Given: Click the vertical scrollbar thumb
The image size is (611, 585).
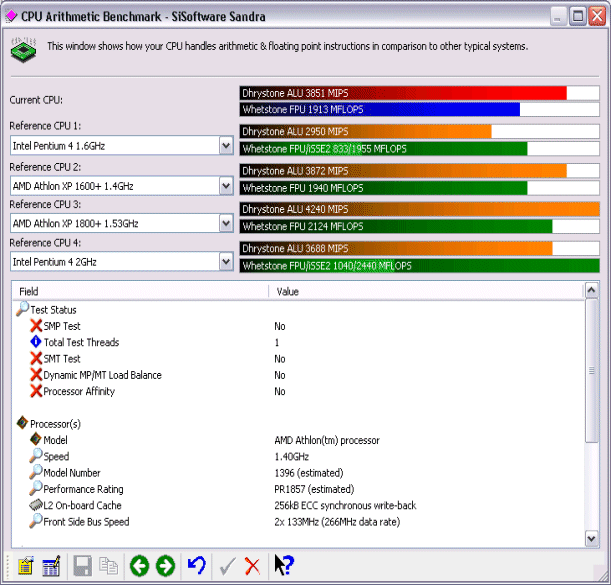Looking at the screenshot, I should point(592,370).
